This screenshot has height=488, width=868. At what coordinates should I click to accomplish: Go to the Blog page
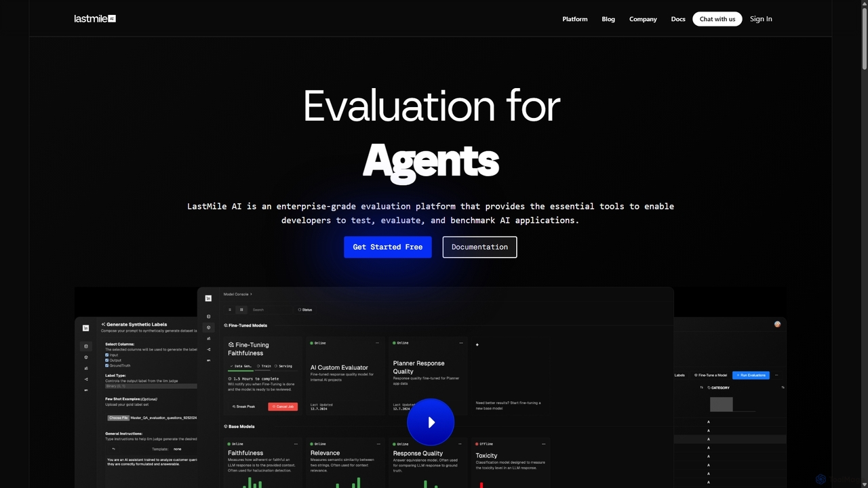[x=608, y=19]
